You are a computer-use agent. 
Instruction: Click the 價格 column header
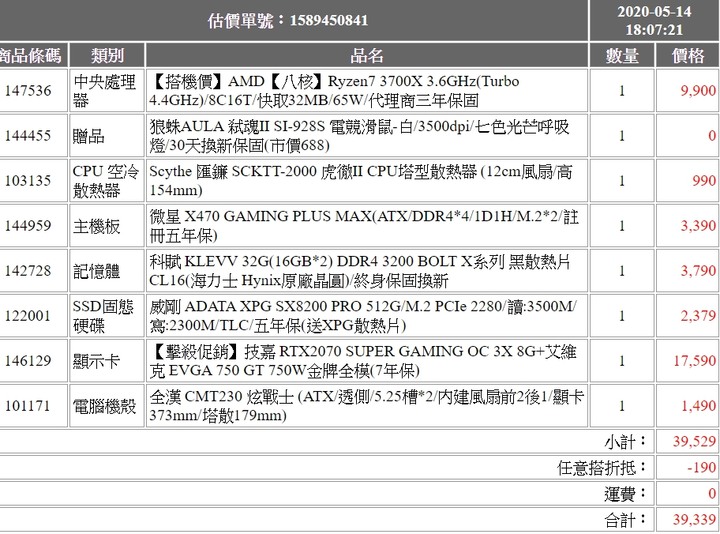687,56
